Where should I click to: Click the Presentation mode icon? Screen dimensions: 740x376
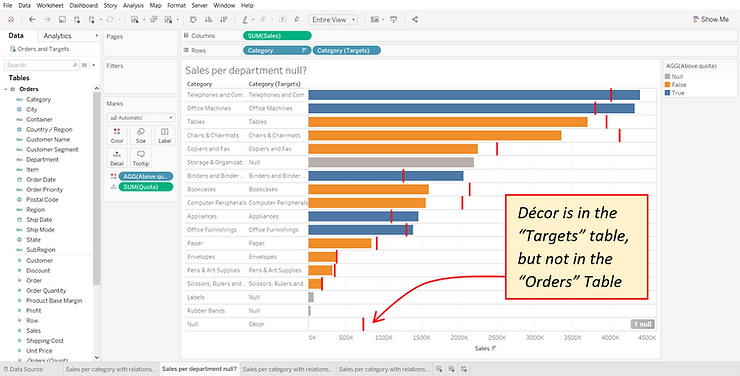(x=394, y=19)
